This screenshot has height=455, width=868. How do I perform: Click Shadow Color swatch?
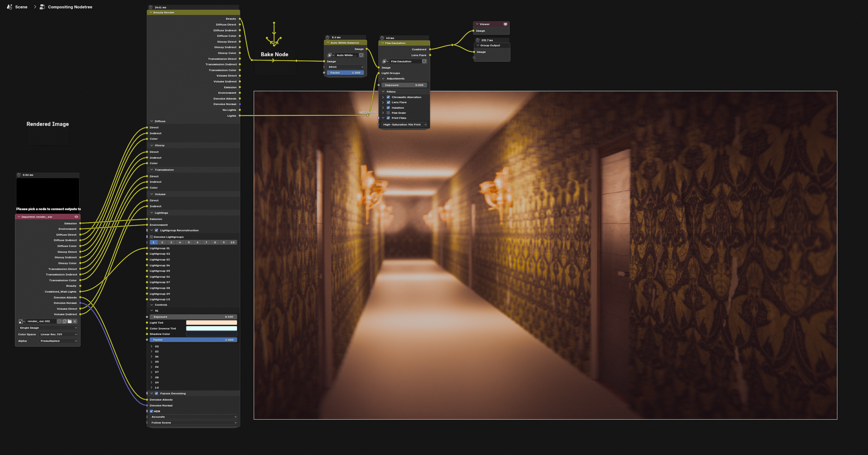tap(211, 334)
